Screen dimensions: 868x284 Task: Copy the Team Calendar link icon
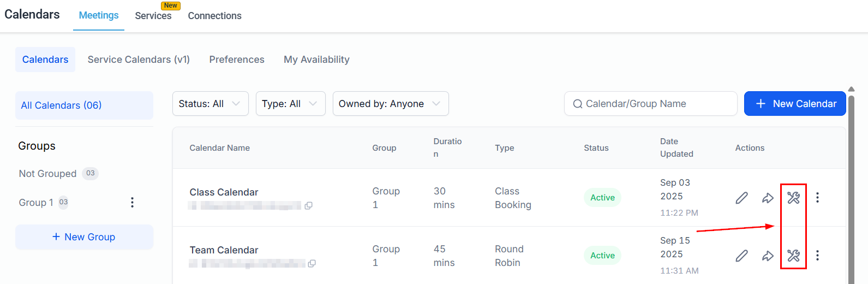(x=312, y=264)
